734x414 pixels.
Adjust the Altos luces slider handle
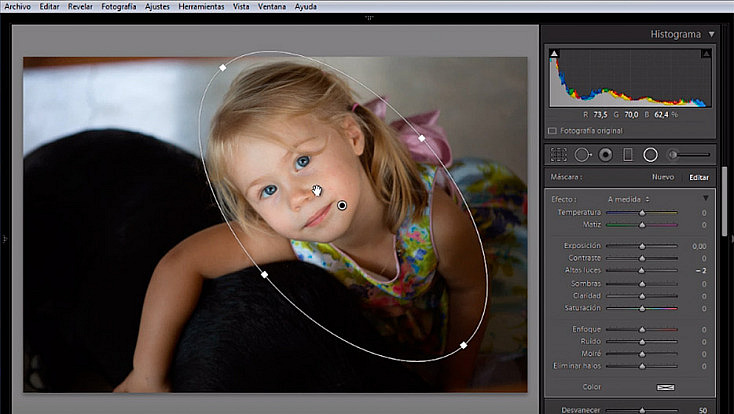pos(641,270)
